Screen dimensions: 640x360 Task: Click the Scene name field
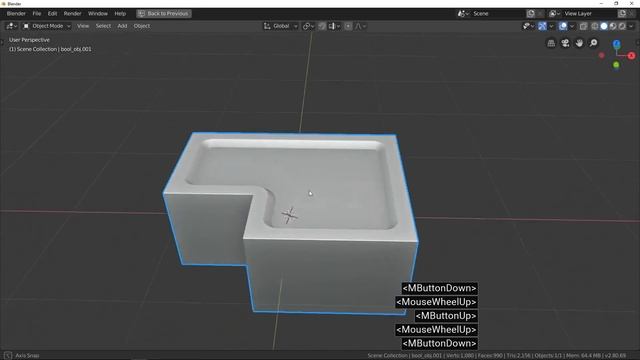pos(498,13)
